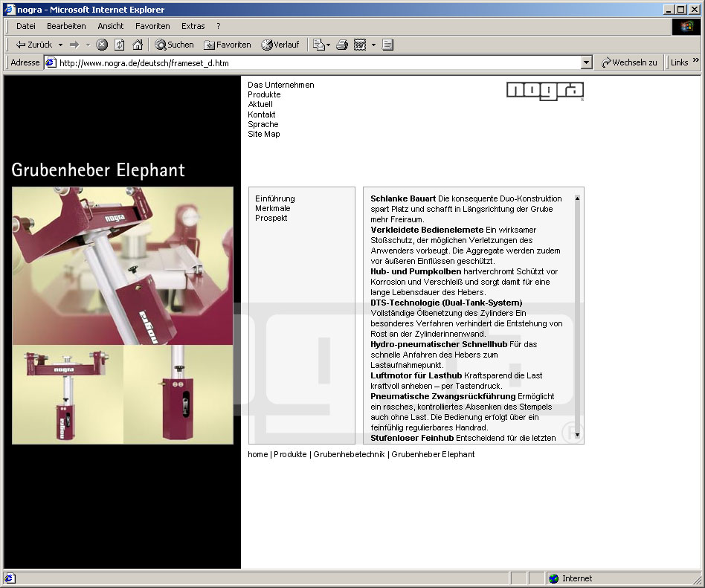Click the Stufenloser Feinhub heading text

pos(412,439)
